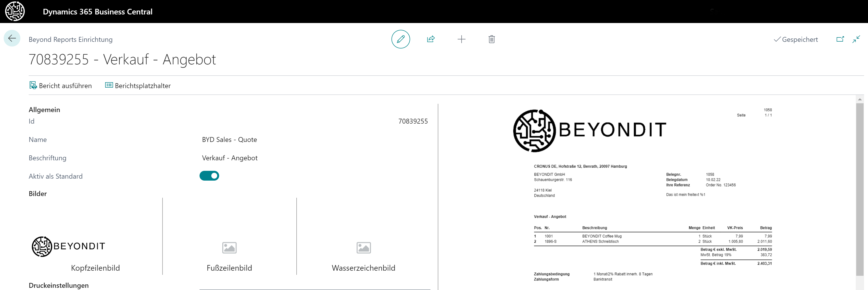Click the Aktiv als Standard label
Viewport: 868px width, 290px height.
click(56, 176)
